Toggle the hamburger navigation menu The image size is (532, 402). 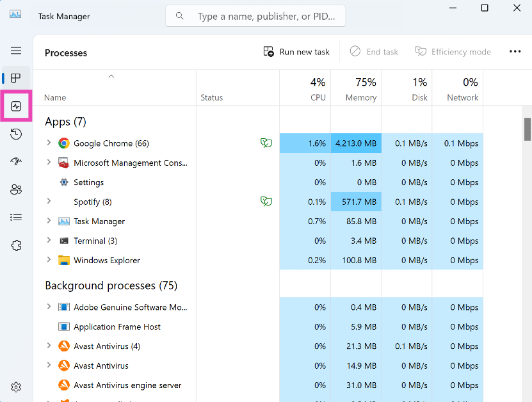click(16, 51)
